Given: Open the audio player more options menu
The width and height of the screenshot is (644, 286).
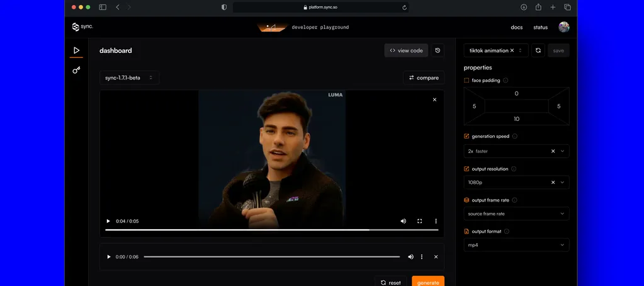Looking at the screenshot, I should point(422,257).
